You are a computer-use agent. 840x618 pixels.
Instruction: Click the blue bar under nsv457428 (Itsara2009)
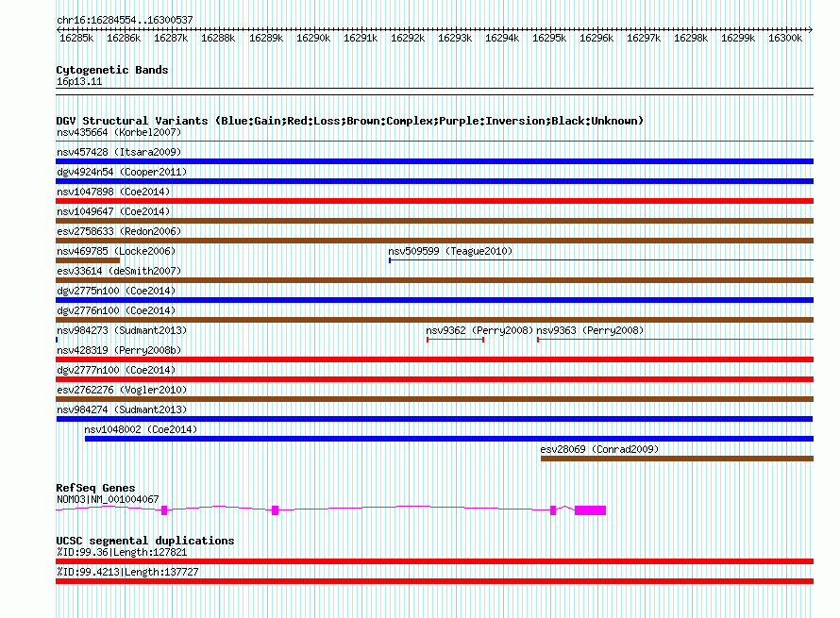tap(434, 161)
